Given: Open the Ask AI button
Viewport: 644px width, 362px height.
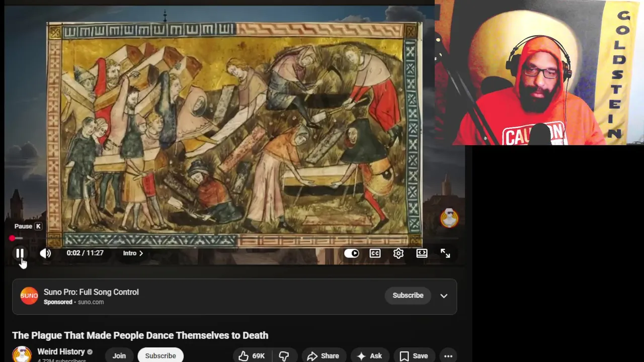Looking at the screenshot, I should click(x=369, y=355).
